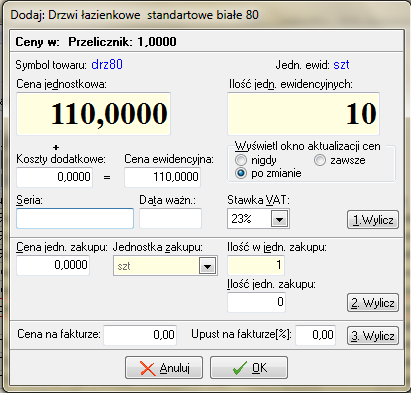Click the 'Symbol towaru:' label
This screenshot has height=393, width=411.
coord(51,65)
